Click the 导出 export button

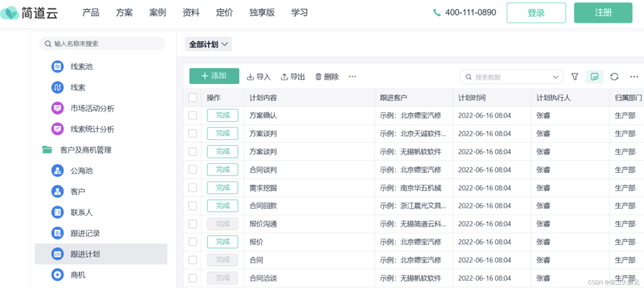pyautogui.click(x=293, y=77)
